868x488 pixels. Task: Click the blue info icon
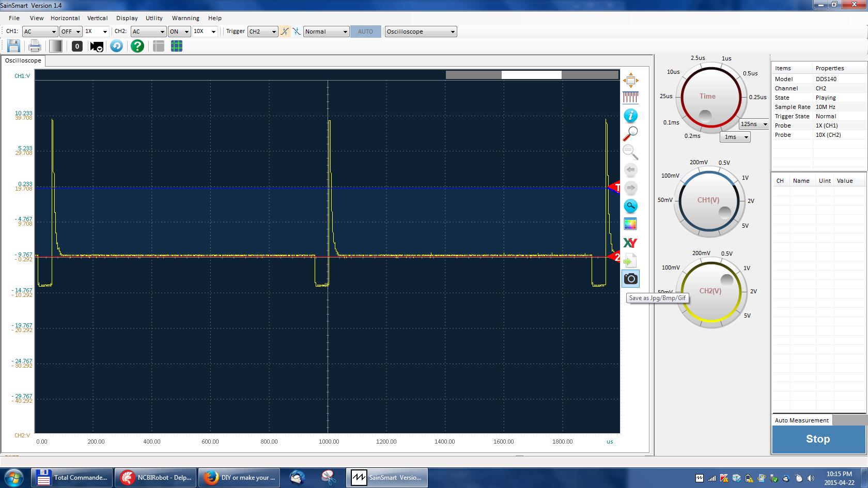pos(630,116)
